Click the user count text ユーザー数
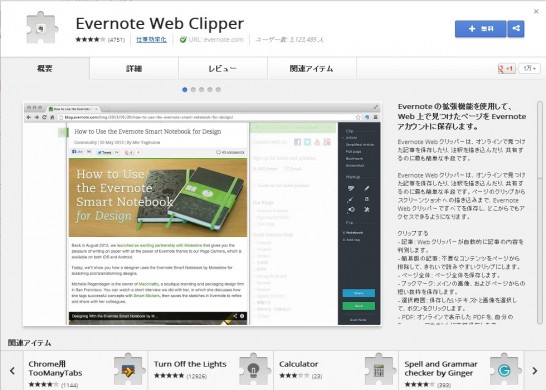This screenshot has height=390, width=546. click(x=289, y=40)
